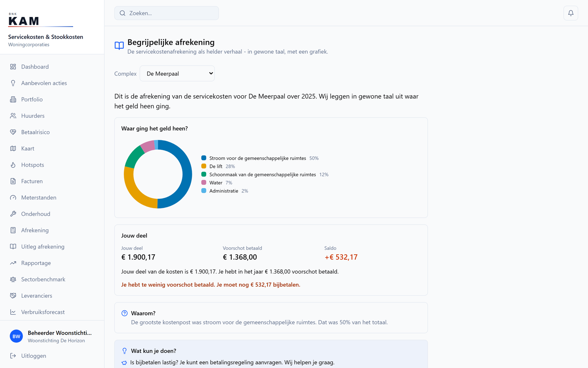The height and width of the screenshot is (368, 588).
Task: Open Beheerder Woonstichting profile
Action: click(x=52, y=336)
